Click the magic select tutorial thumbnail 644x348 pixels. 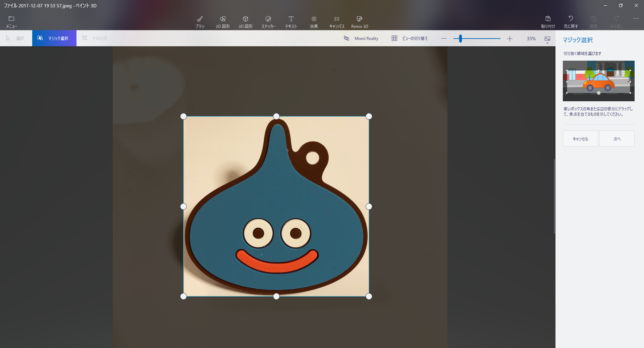click(x=599, y=81)
